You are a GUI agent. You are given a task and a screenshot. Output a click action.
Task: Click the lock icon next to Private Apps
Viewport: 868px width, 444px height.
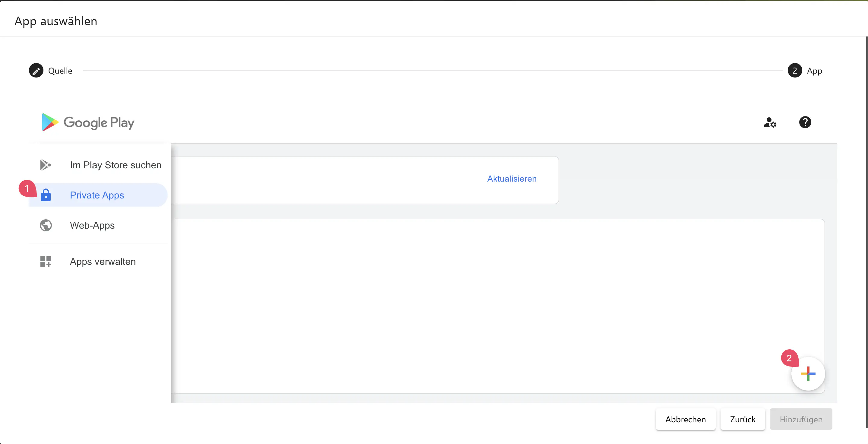coord(46,195)
